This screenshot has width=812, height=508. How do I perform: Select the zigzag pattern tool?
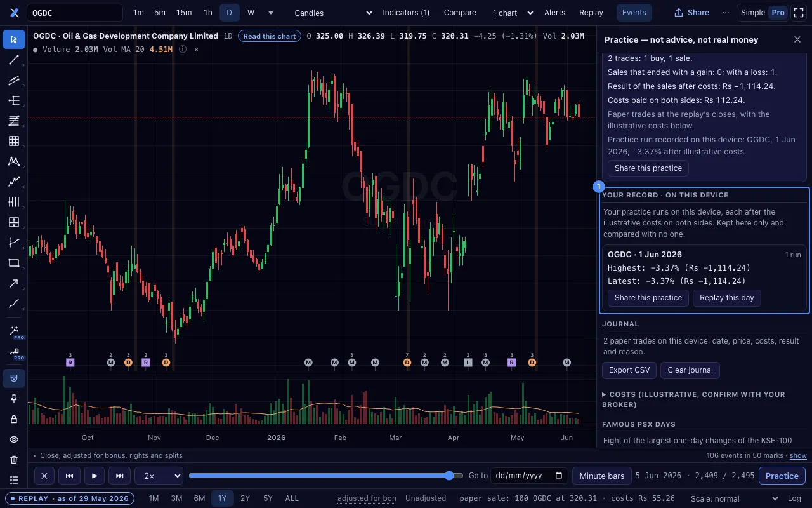(14, 182)
